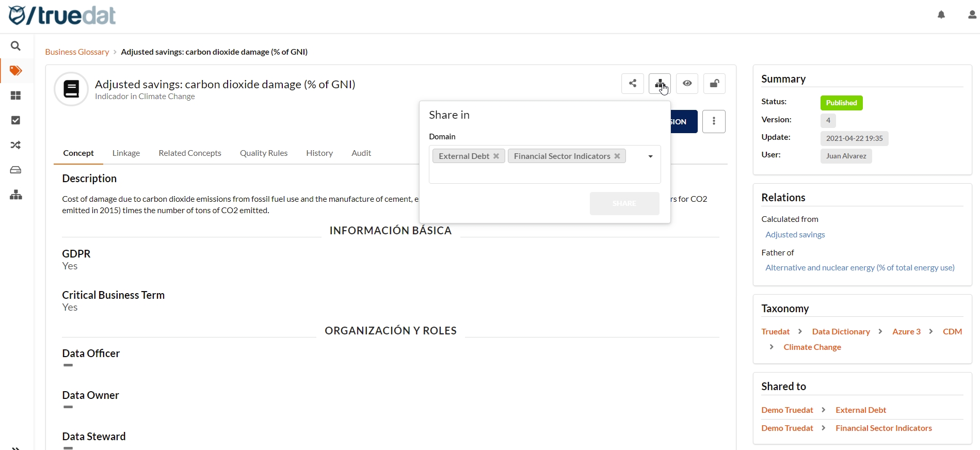Open the hard drive sidebar icon
The height and width of the screenshot is (450, 980).
pos(16,170)
